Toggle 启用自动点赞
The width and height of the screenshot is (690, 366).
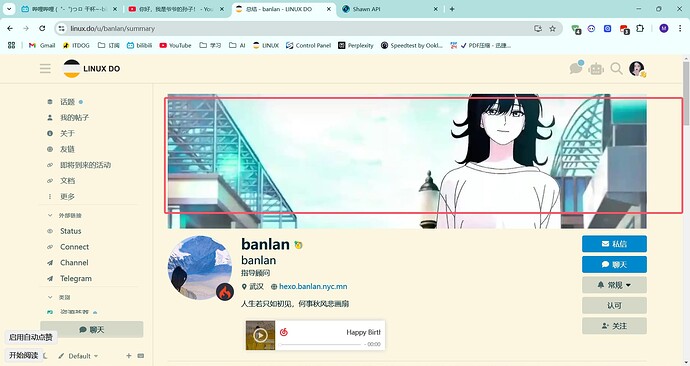31,337
